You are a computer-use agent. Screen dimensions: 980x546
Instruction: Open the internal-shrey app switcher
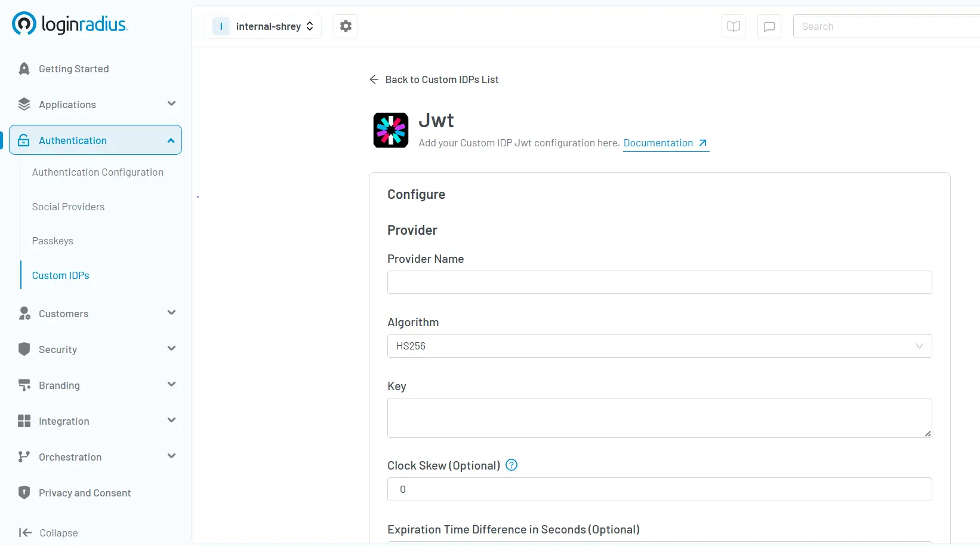263,26
